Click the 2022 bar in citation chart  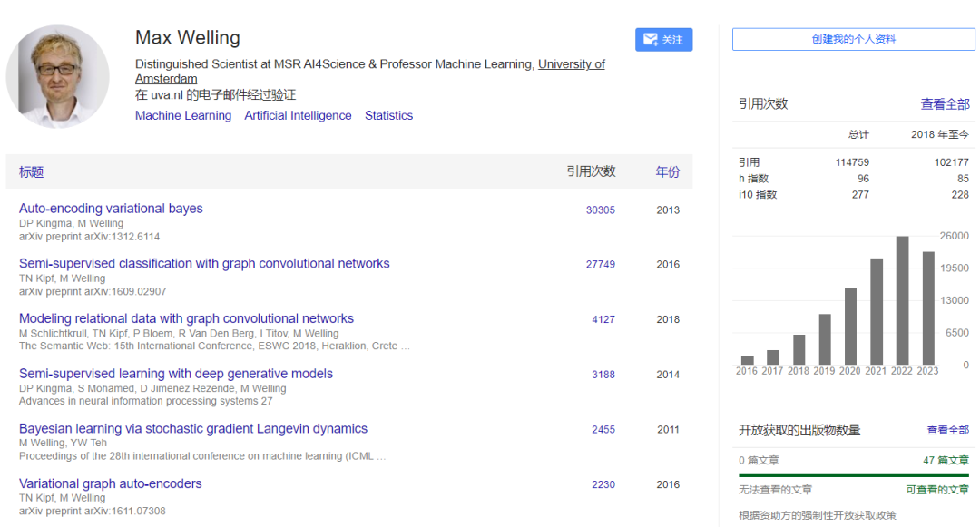902,300
